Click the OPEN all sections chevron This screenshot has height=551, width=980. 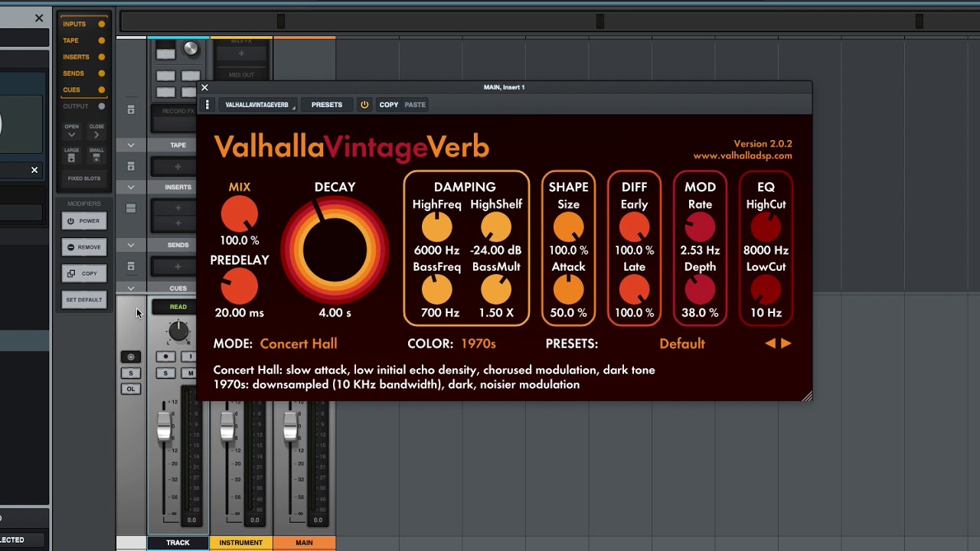click(x=71, y=135)
